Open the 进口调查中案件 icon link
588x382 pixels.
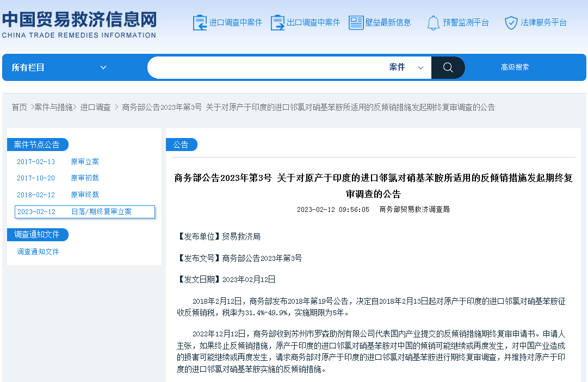click(199, 22)
